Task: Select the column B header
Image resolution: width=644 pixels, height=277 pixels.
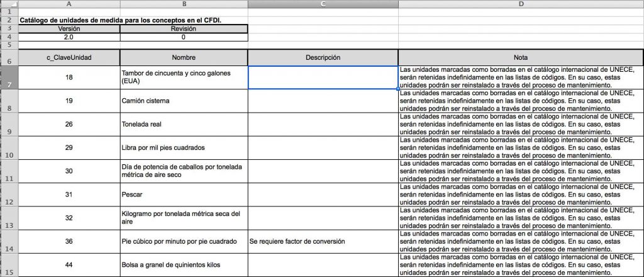Action: [184, 4]
